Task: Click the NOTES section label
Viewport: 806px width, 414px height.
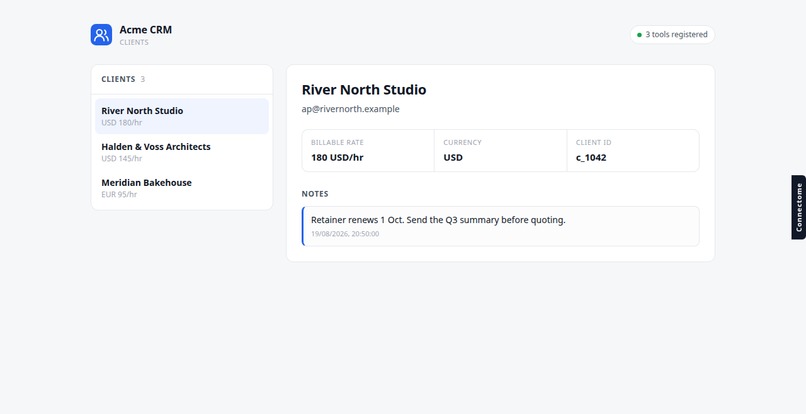Action: (x=315, y=194)
